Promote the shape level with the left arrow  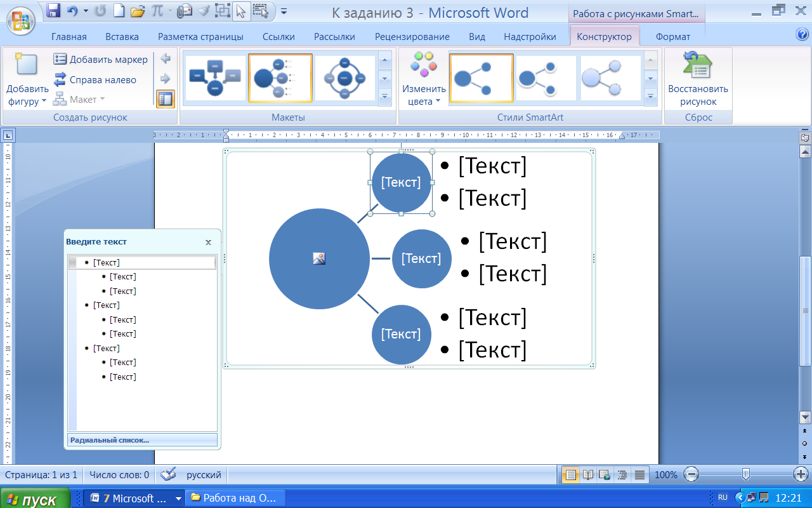pyautogui.click(x=166, y=59)
